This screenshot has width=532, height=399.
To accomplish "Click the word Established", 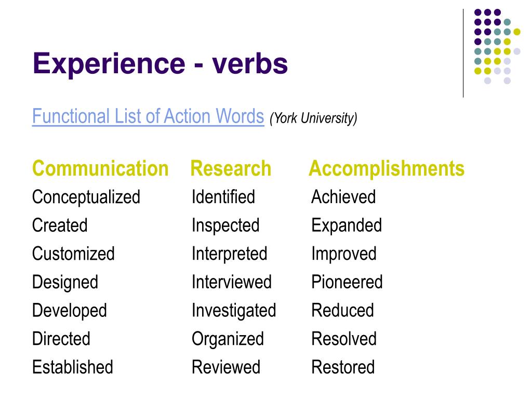I will [x=73, y=367].
